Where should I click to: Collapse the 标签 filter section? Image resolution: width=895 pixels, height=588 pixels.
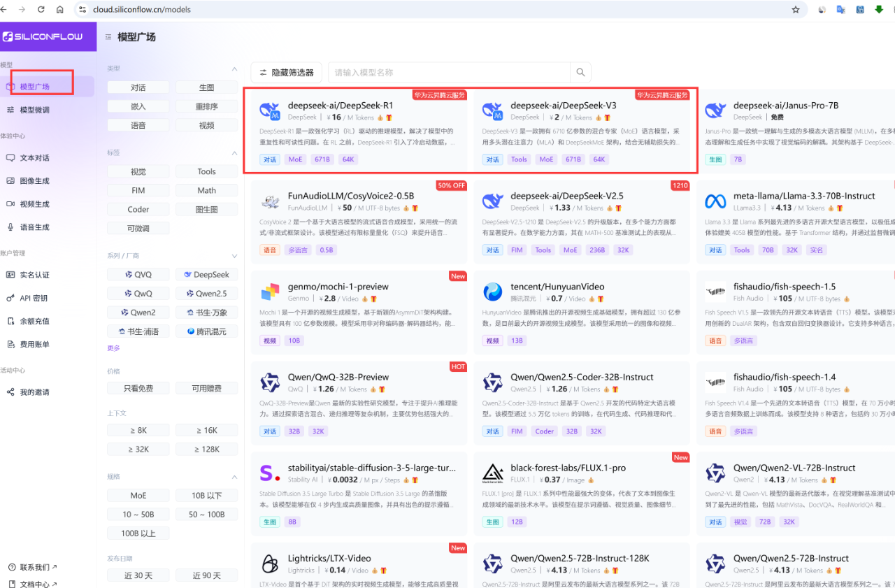[234, 152]
